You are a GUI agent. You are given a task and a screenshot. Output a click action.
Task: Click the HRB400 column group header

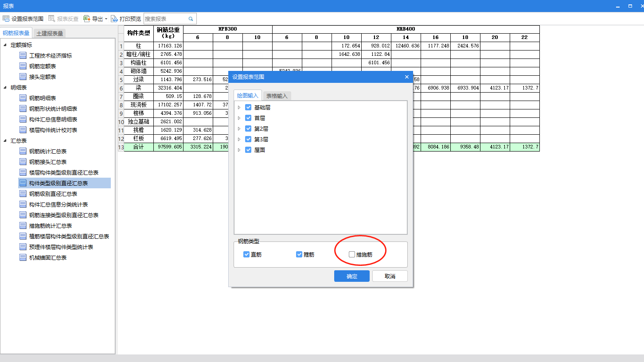406,29
